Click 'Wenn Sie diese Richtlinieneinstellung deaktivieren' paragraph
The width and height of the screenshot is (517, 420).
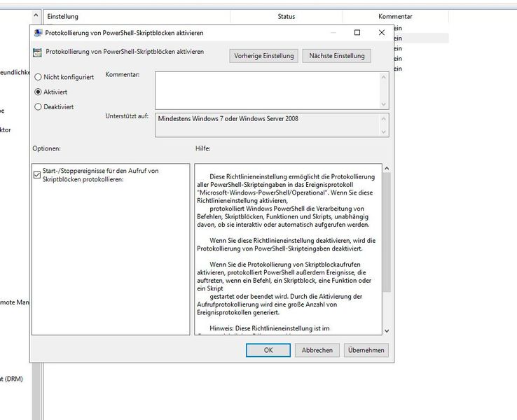(287, 244)
